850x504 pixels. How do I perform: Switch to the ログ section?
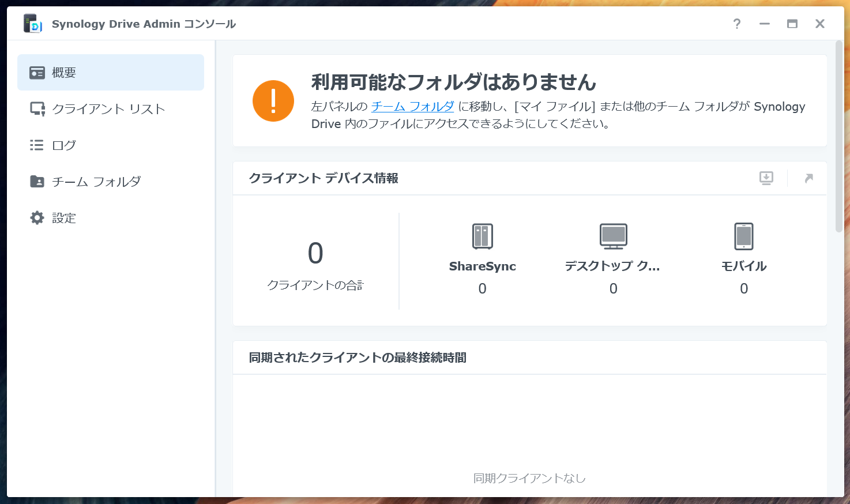click(63, 145)
